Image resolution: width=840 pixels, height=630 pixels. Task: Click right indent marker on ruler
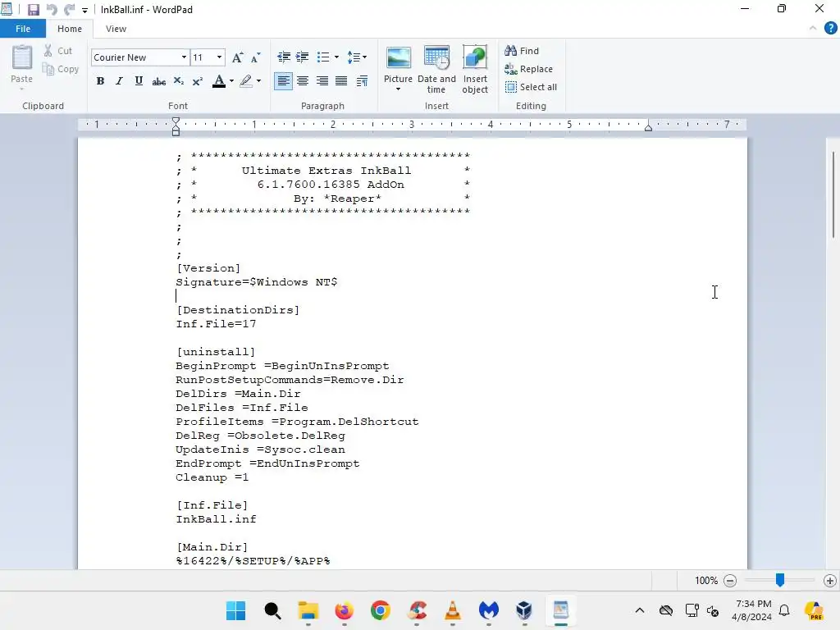point(648,127)
